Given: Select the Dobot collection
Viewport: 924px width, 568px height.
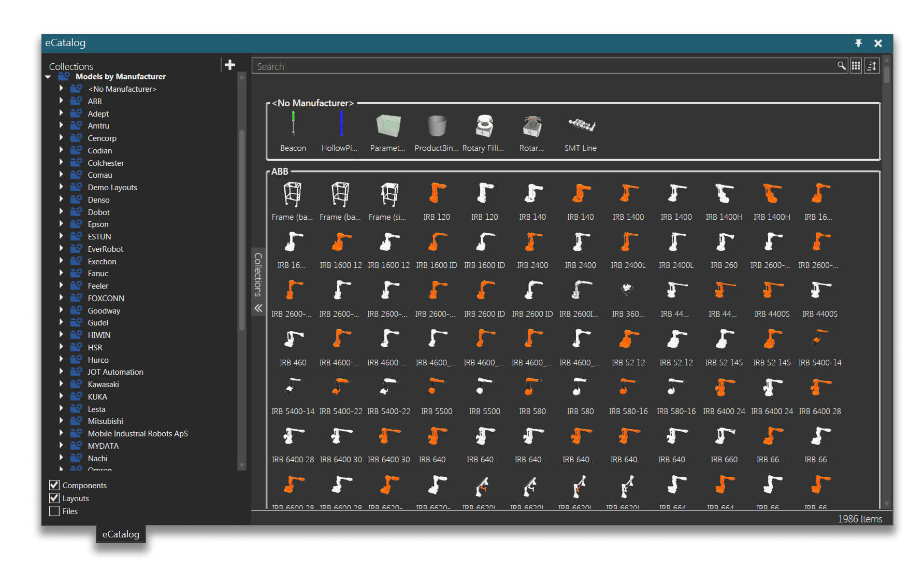Looking at the screenshot, I should click(99, 212).
